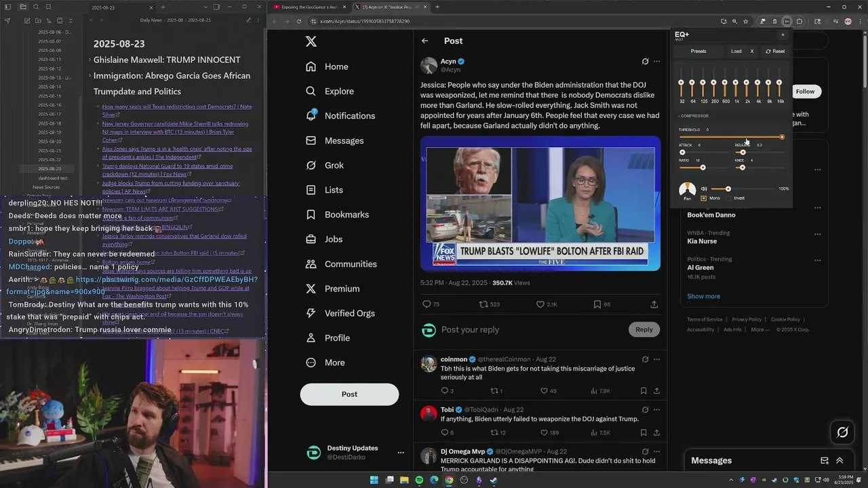
Task: Open options for Kia Nurse trend
Action: click(818, 235)
